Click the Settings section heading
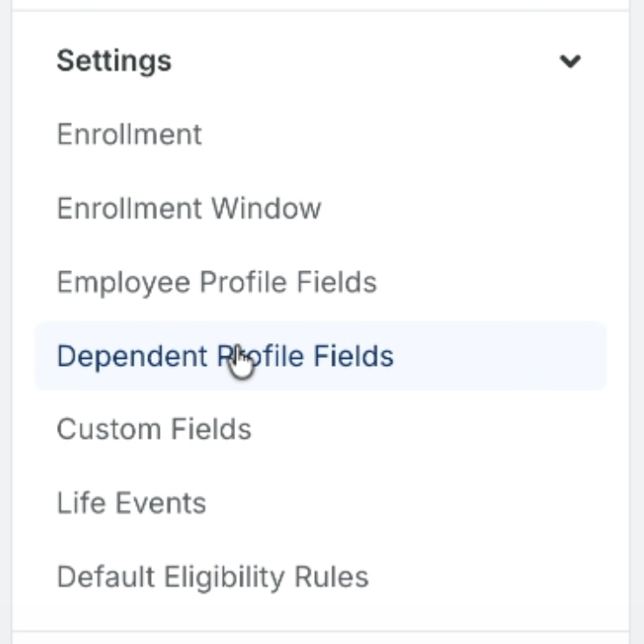 (x=114, y=61)
